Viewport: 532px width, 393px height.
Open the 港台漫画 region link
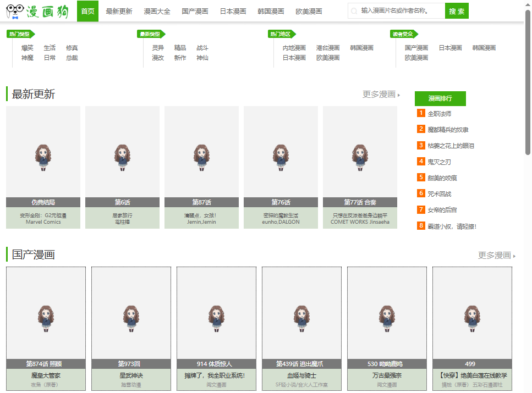pyautogui.click(x=328, y=48)
